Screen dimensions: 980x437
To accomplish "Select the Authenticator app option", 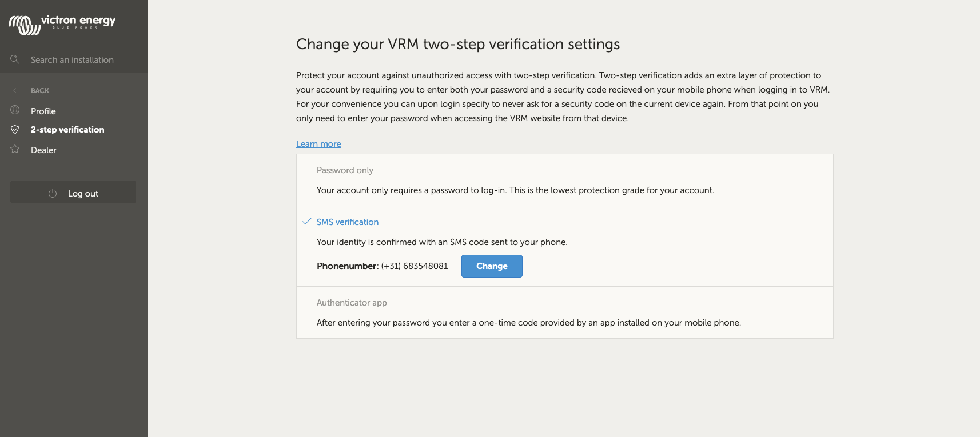I will pyautogui.click(x=352, y=303).
